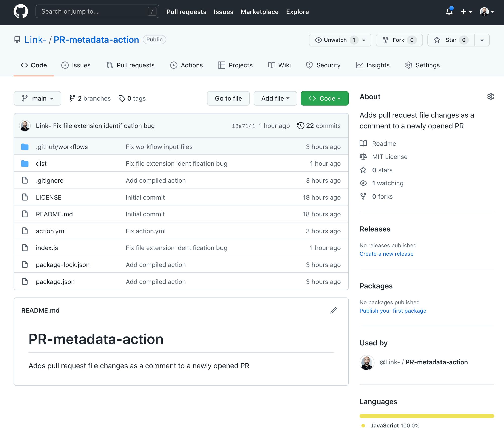Open the About section settings gear
The height and width of the screenshot is (444, 504).
click(x=490, y=97)
